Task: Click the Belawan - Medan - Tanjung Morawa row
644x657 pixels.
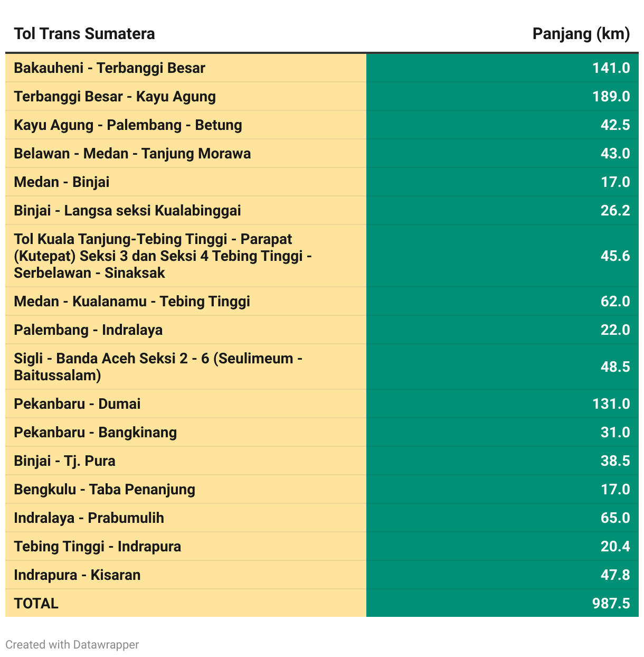Action: click(x=322, y=153)
